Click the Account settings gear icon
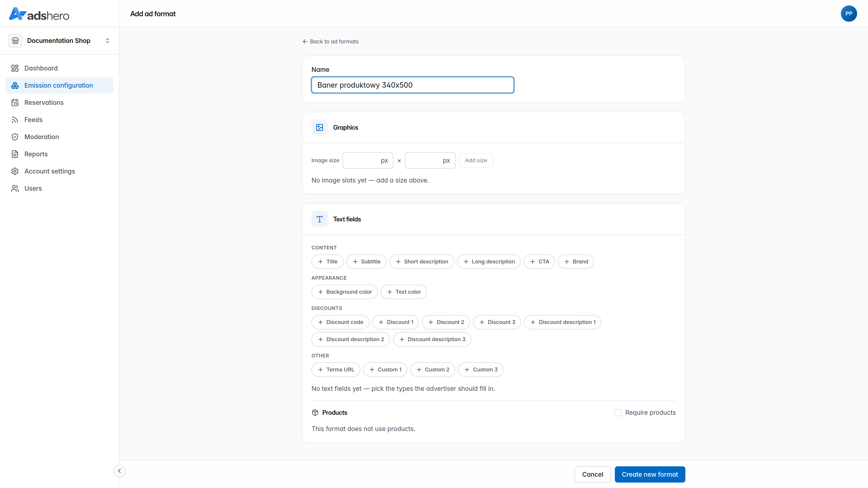The height and width of the screenshot is (488, 868). click(x=15, y=171)
